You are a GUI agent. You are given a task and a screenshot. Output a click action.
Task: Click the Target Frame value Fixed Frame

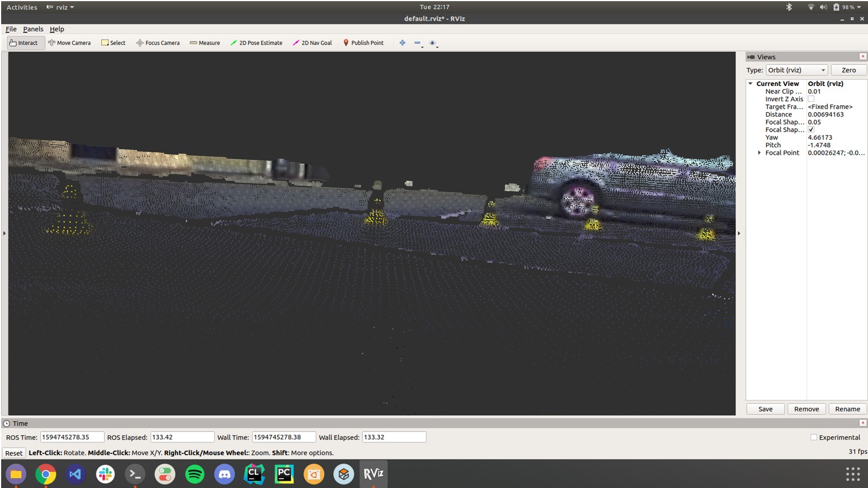pos(830,107)
